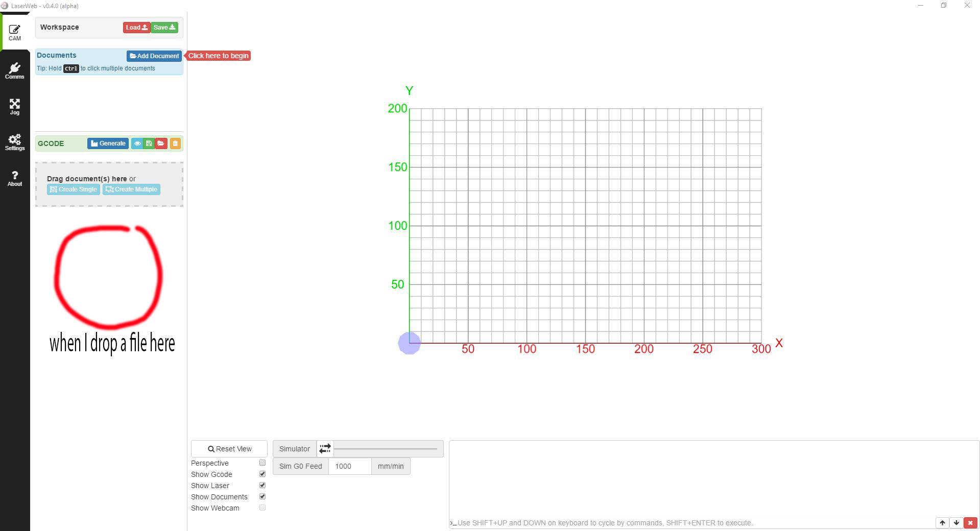Image resolution: width=980 pixels, height=531 pixels.
Task: Click the orange clear GCODE trash icon
Action: click(175, 143)
